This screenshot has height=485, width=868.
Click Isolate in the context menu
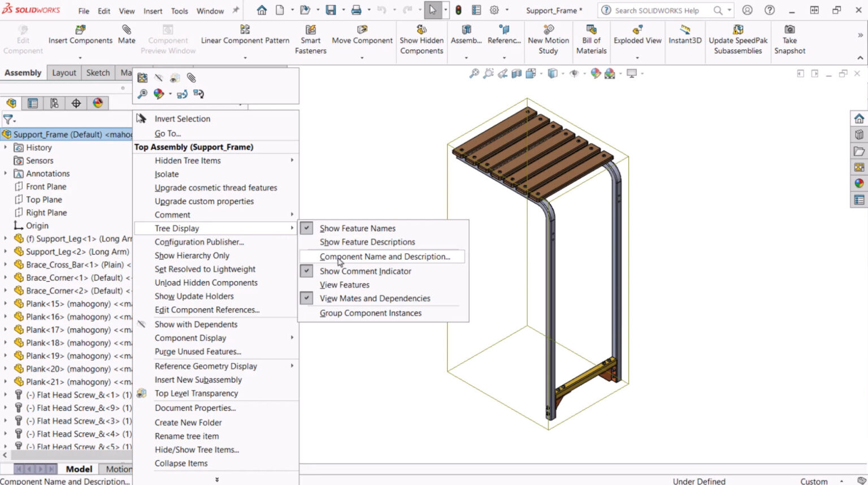167,174
